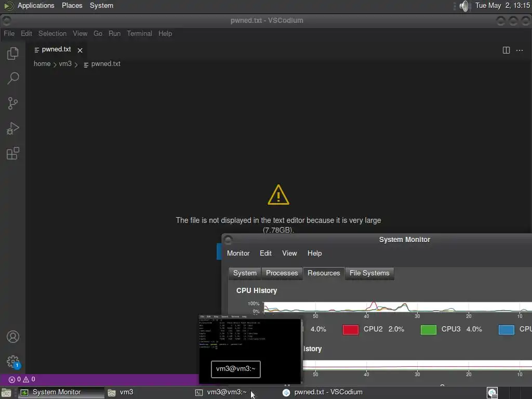Viewport: 532px width, 399px height.
Task: Switch to the File Systems tab
Action: (x=369, y=273)
